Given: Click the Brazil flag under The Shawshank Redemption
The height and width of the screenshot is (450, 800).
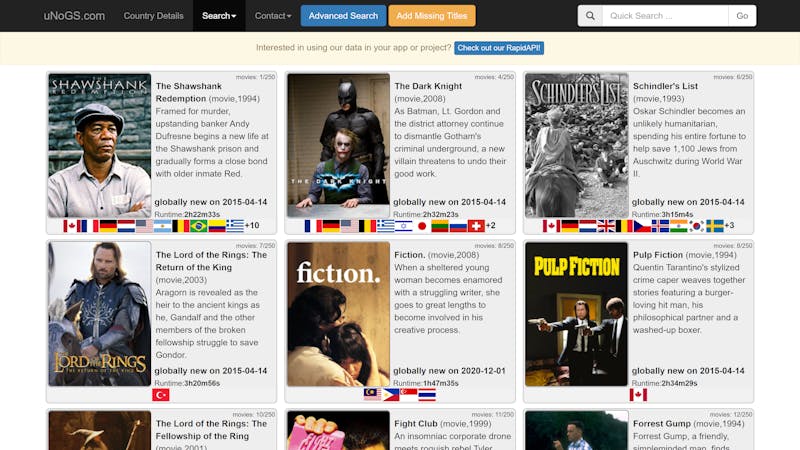Looking at the screenshot, I should point(198,226).
